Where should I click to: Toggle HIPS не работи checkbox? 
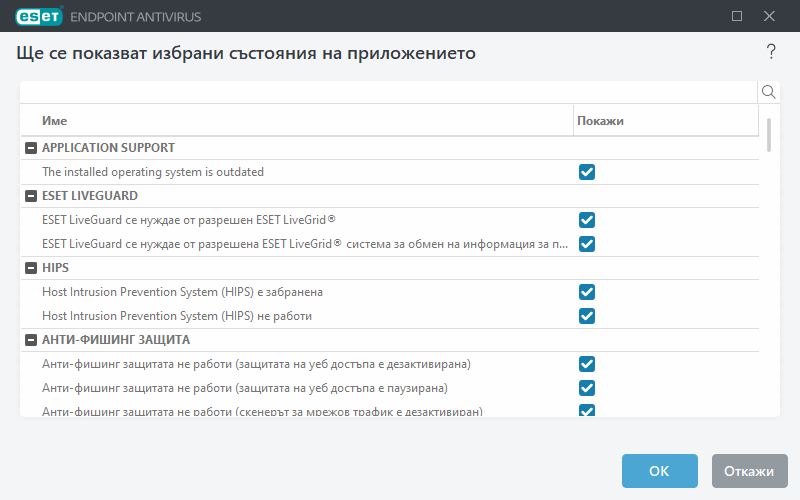[x=587, y=316]
